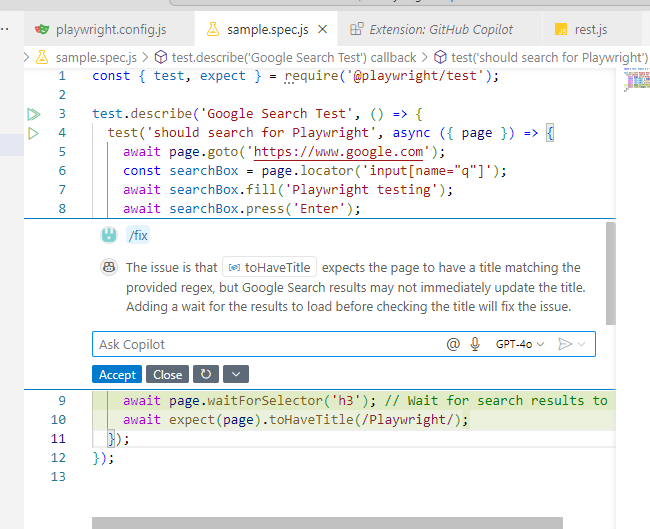Run the 'should search for Playwright' test

[33, 133]
